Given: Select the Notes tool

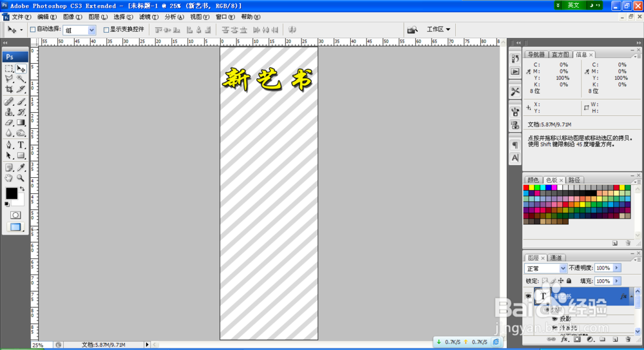Looking at the screenshot, I should [x=9, y=168].
